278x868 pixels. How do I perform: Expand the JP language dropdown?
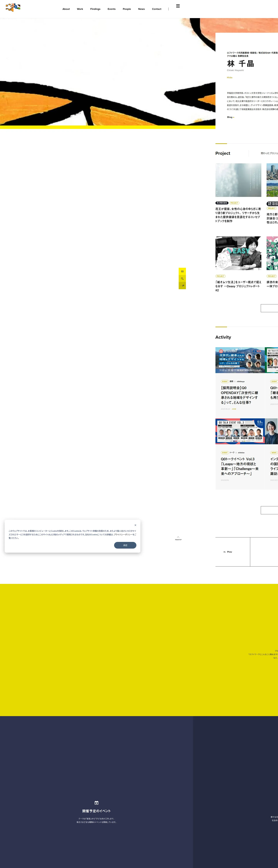tap(182, 286)
